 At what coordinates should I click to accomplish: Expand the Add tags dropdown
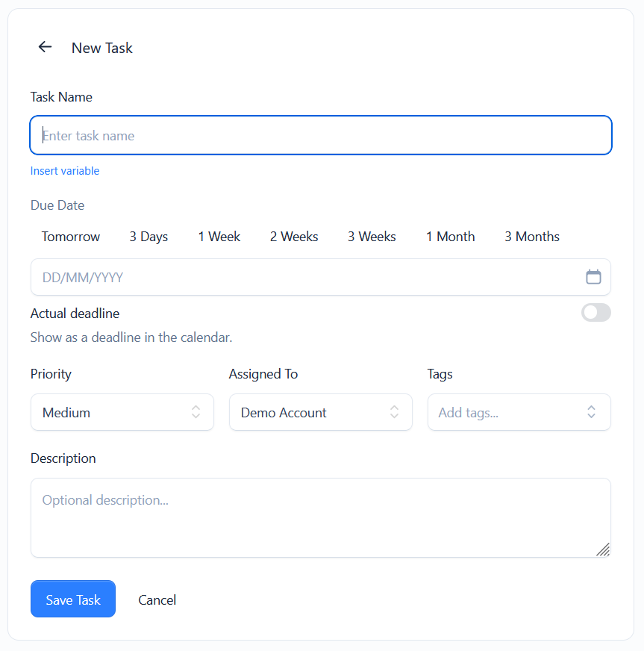click(519, 412)
